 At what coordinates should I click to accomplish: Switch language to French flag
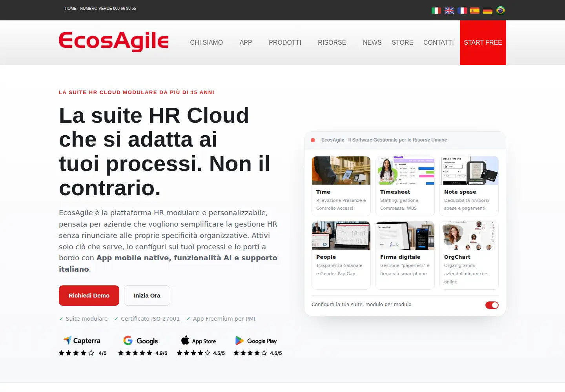pyautogui.click(x=462, y=11)
